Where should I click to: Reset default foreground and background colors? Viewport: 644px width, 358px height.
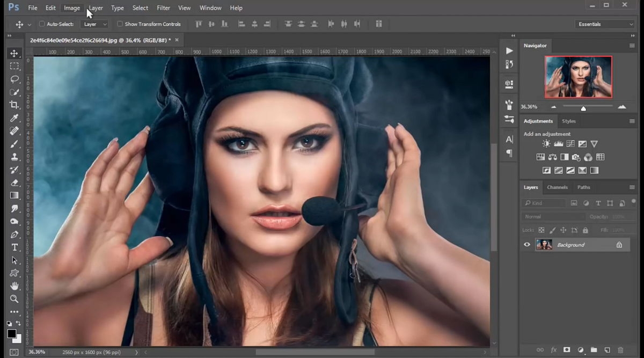[9, 324]
